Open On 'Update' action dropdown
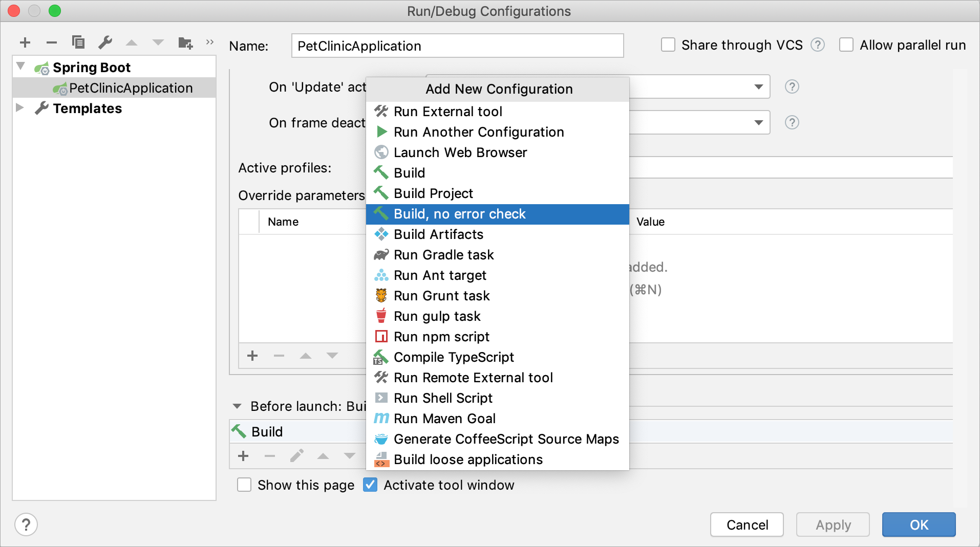Screen dimensions: 980x547 tap(759, 86)
